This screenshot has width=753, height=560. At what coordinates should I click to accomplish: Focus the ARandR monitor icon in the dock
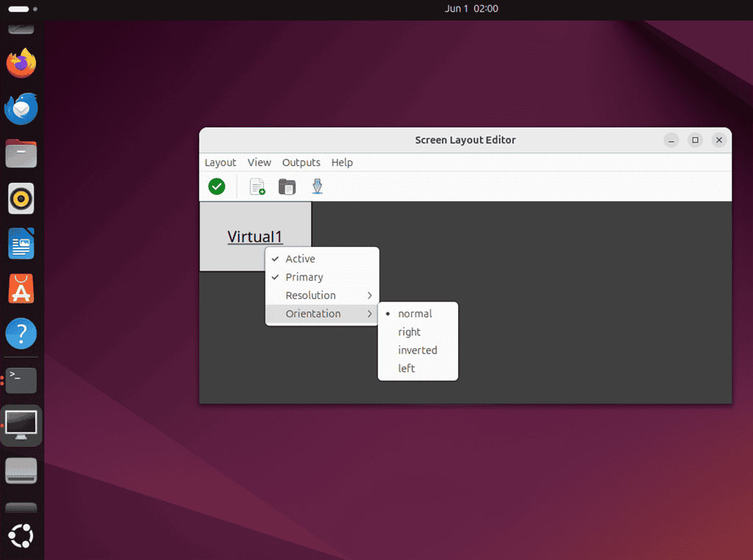(x=21, y=426)
